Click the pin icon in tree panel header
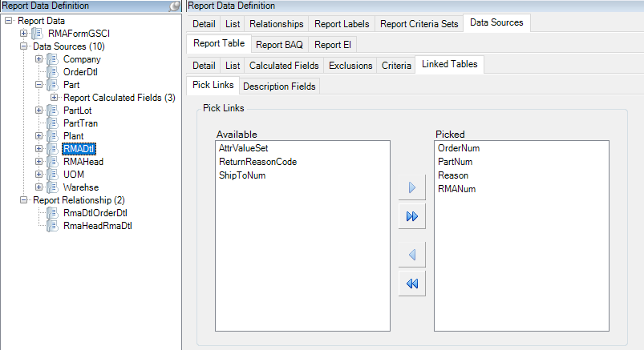This screenshot has width=644, height=350. tap(175, 6)
